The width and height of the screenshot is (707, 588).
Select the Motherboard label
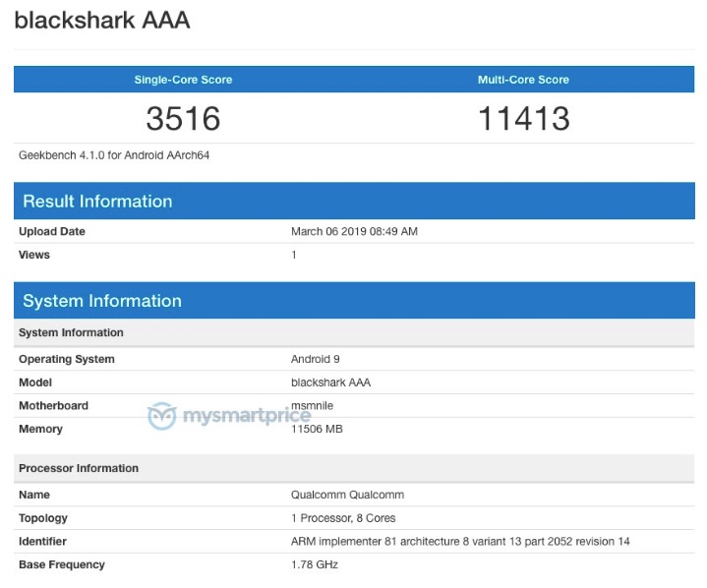[x=53, y=405]
